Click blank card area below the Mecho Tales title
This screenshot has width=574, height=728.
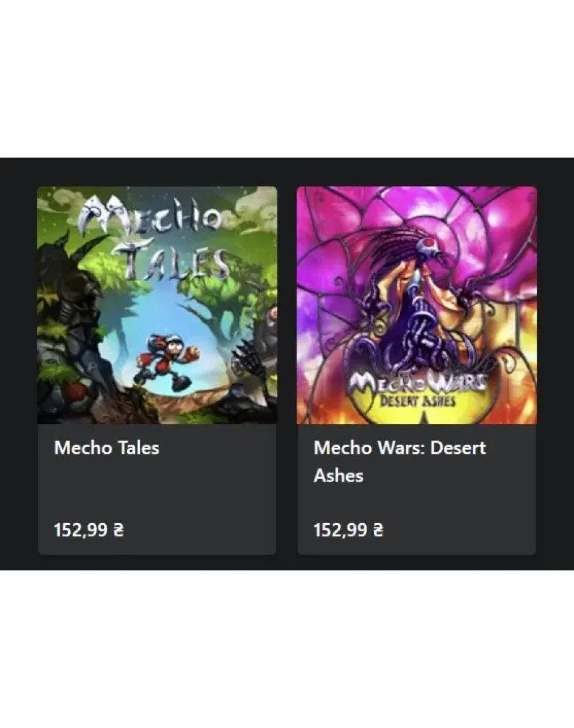point(157,487)
